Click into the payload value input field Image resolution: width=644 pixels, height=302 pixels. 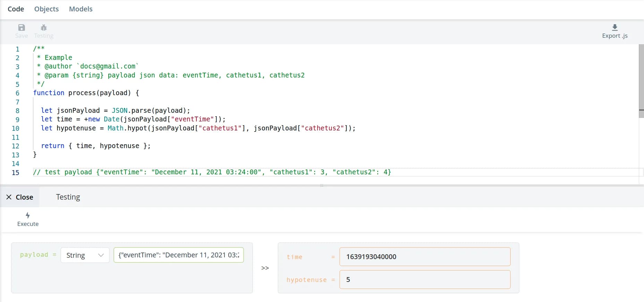tap(178, 255)
